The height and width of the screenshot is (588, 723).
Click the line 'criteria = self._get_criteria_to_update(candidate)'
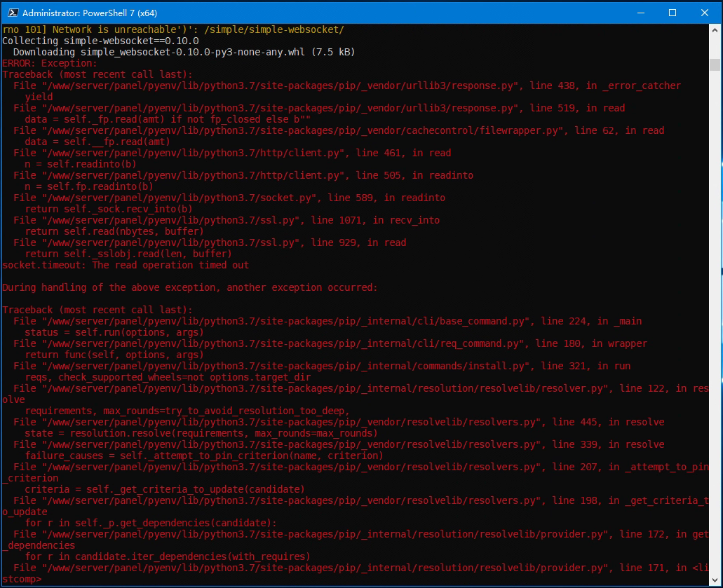click(165, 489)
